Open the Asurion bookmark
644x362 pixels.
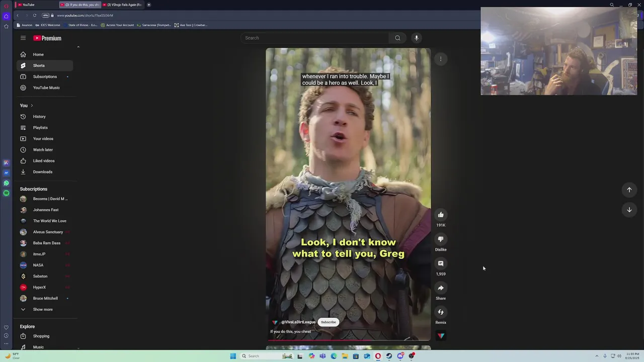[24, 25]
